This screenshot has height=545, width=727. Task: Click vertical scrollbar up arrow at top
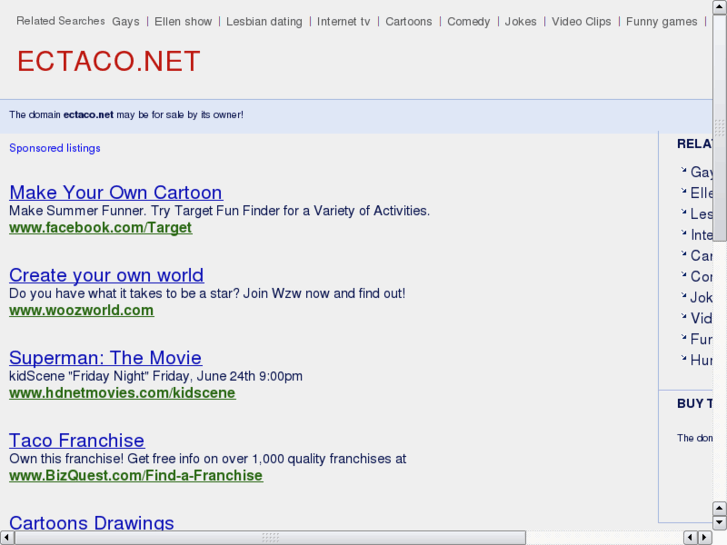pos(720,7)
